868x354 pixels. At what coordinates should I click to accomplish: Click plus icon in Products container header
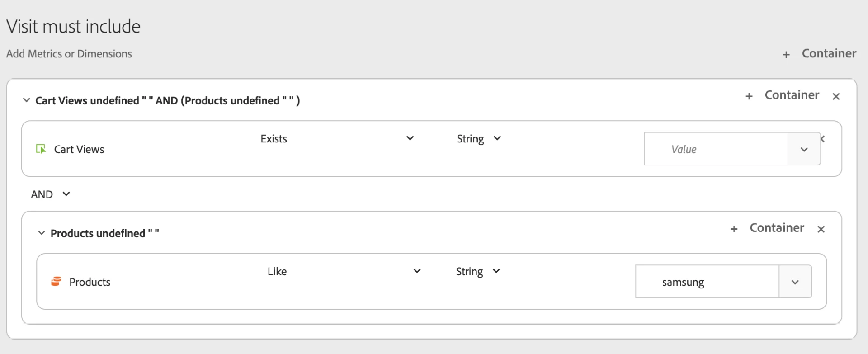734,229
